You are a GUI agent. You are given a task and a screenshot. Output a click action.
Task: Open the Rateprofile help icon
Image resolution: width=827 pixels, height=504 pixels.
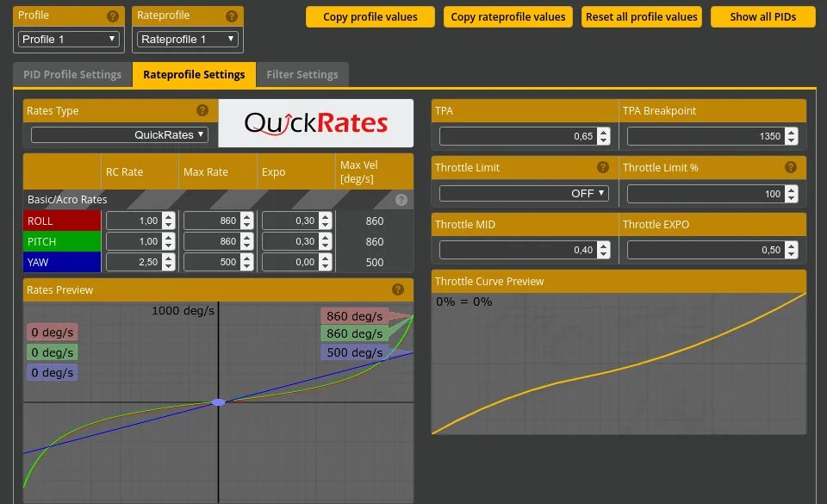[232, 16]
